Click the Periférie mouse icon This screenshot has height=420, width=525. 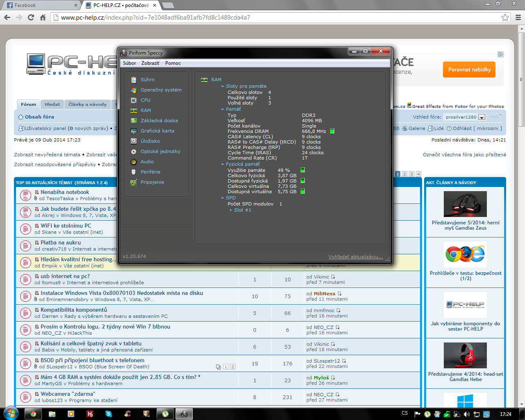pos(133,172)
